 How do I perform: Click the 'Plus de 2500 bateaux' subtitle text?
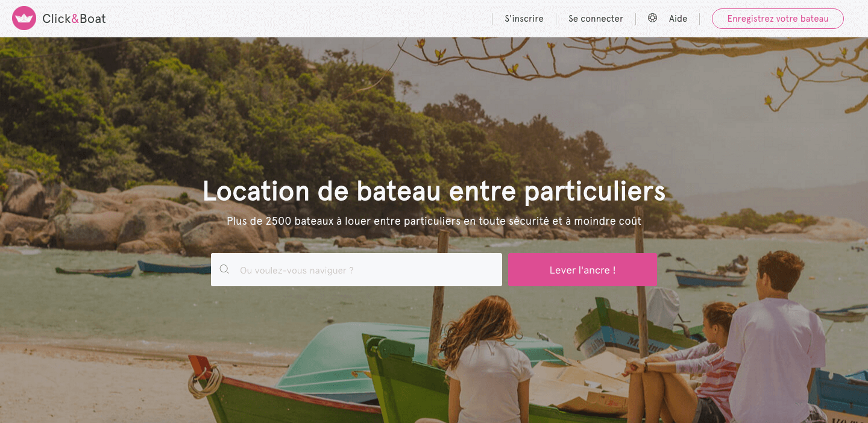434,221
